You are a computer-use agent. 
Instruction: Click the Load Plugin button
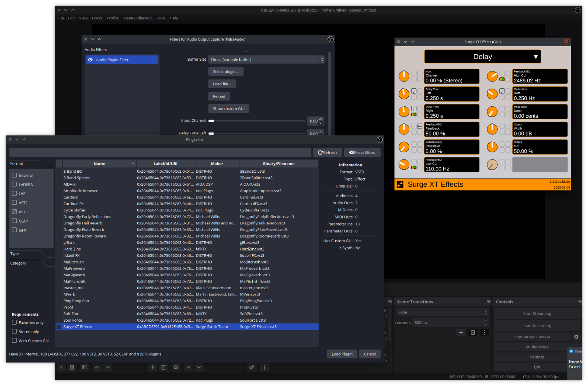pyautogui.click(x=342, y=354)
